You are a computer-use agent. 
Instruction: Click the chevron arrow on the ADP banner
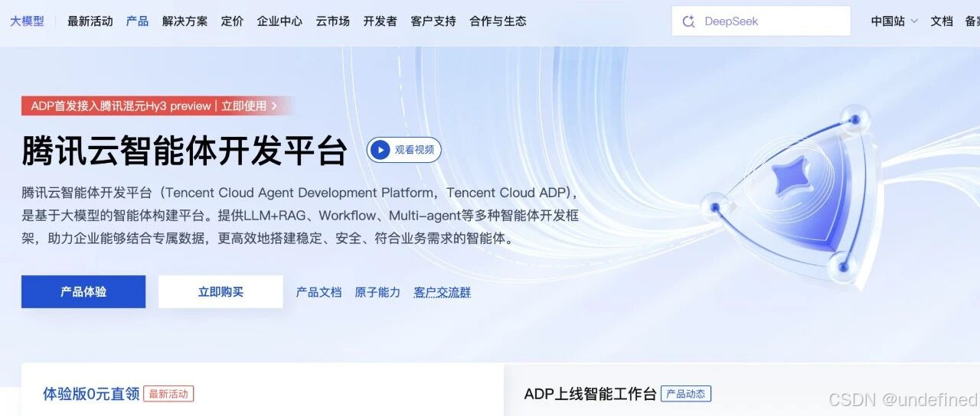click(274, 106)
